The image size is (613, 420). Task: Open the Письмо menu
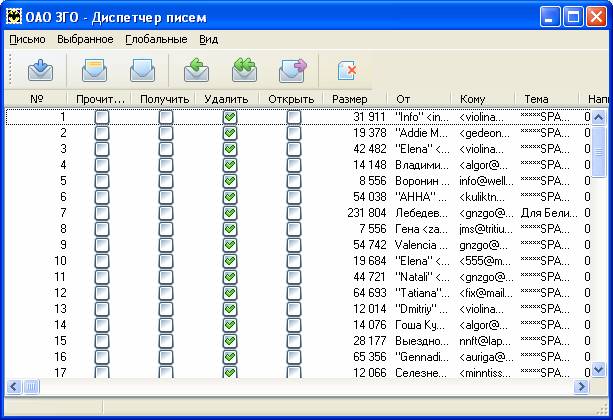pyautogui.click(x=27, y=39)
